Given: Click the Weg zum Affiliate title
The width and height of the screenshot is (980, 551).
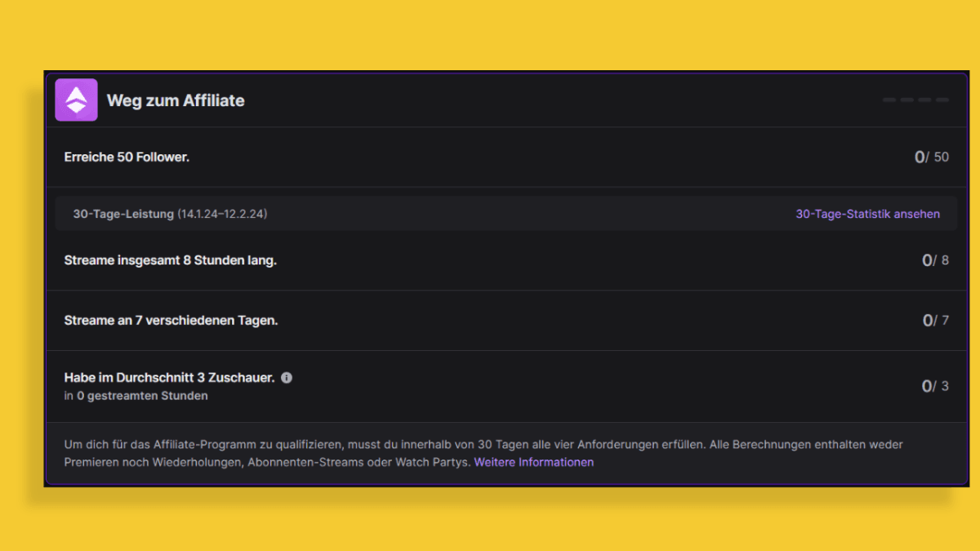Looking at the screenshot, I should coord(176,100).
